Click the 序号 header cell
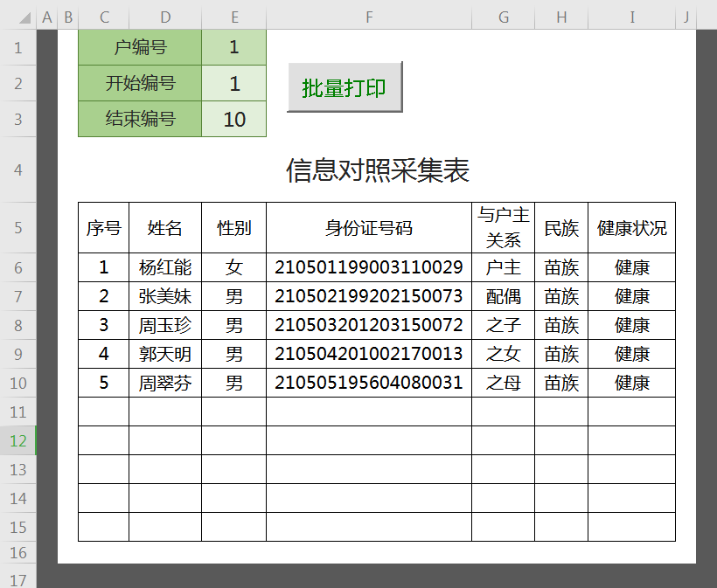Viewport: 717px width, 588px height. tap(104, 227)
